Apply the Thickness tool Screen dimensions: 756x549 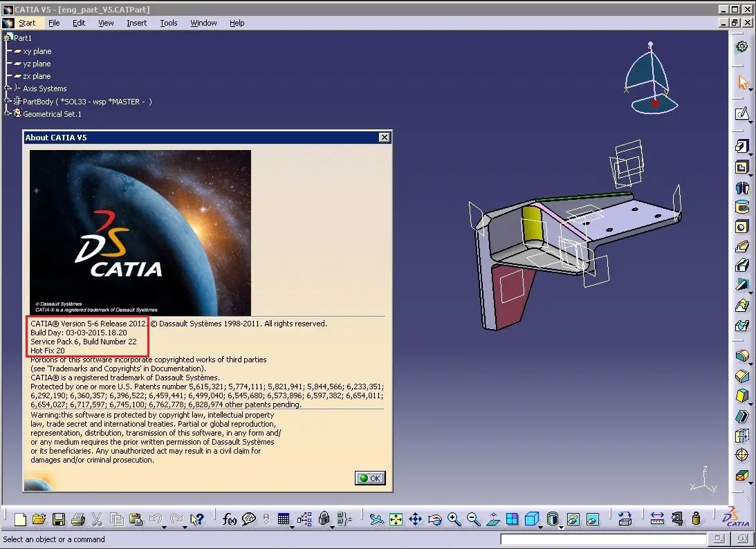(742, 436)
